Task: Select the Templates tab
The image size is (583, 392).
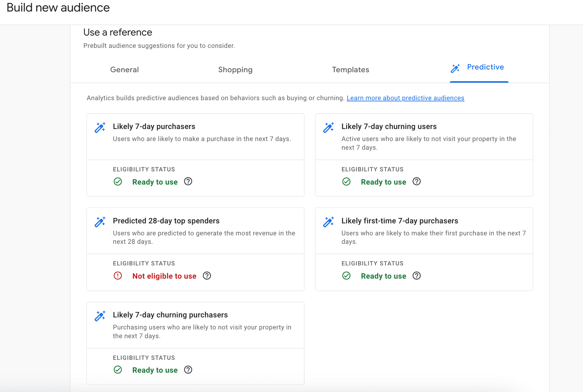Action: (x=350, y=70)
